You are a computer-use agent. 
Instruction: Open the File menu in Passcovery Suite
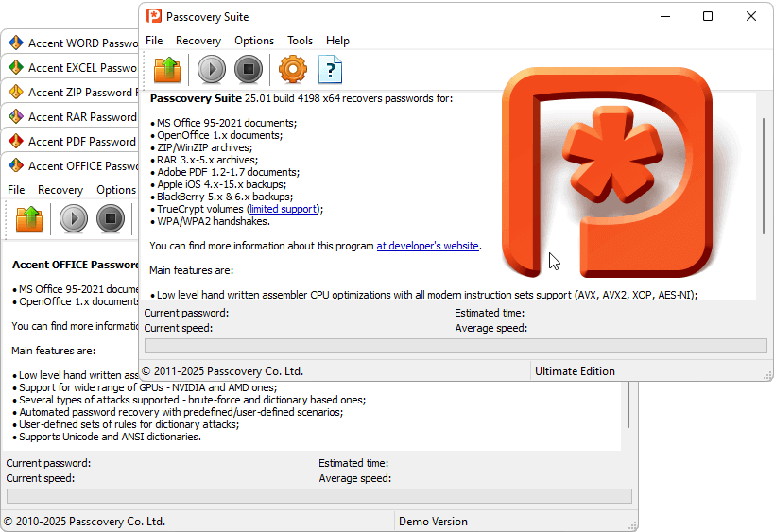coord(154,41)
